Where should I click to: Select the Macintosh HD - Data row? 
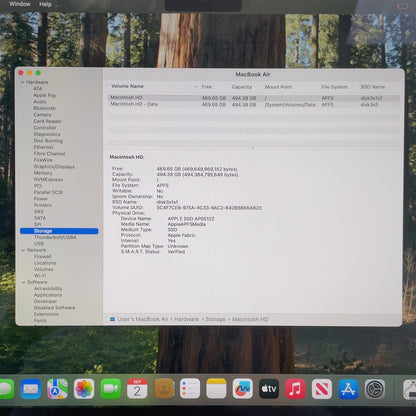click(x=254, y=104)
